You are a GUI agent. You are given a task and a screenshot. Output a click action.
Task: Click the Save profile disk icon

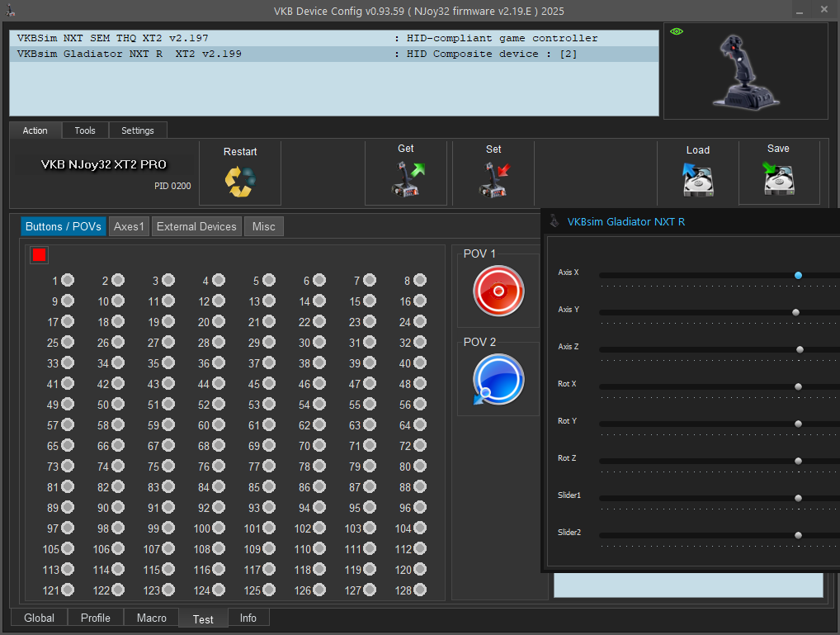[x=778, y=178]
